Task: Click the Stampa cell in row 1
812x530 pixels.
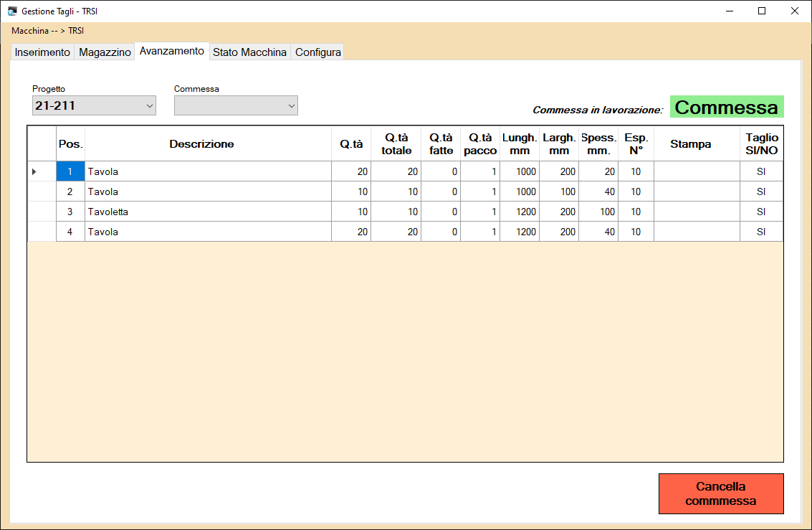Action: click(x=696, y=171)
